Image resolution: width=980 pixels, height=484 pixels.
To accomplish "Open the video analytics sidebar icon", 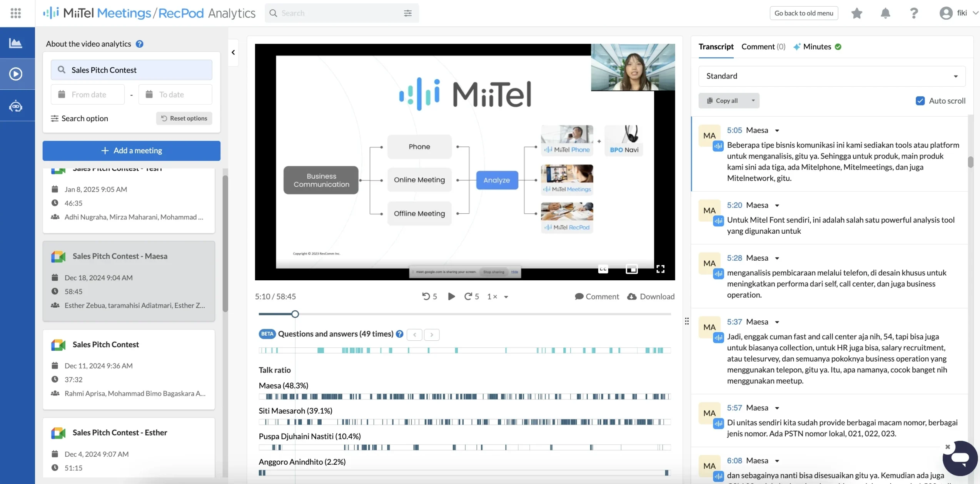I will [16, 74].
